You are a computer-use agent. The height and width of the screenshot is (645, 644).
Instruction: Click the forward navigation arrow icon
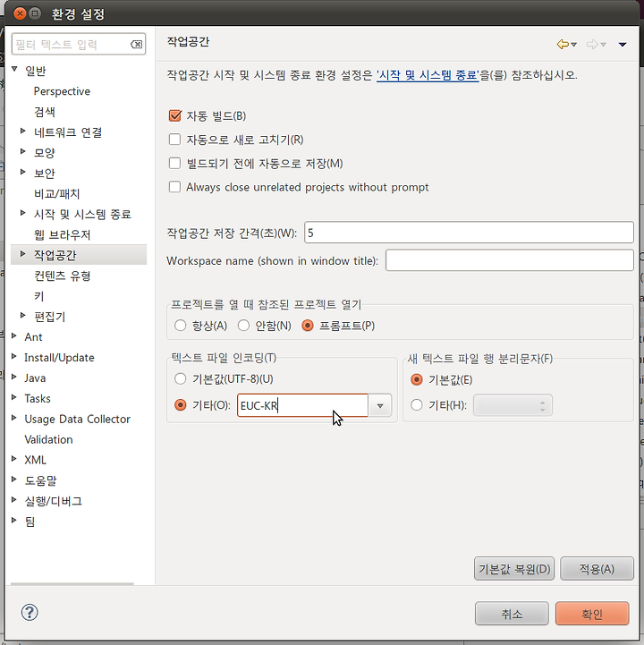592,44
